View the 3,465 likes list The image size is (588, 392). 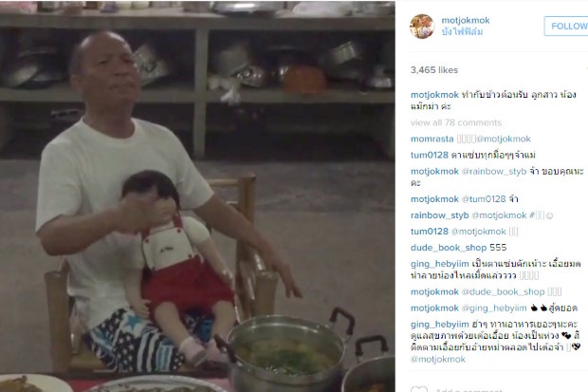[x=433, y=70]
